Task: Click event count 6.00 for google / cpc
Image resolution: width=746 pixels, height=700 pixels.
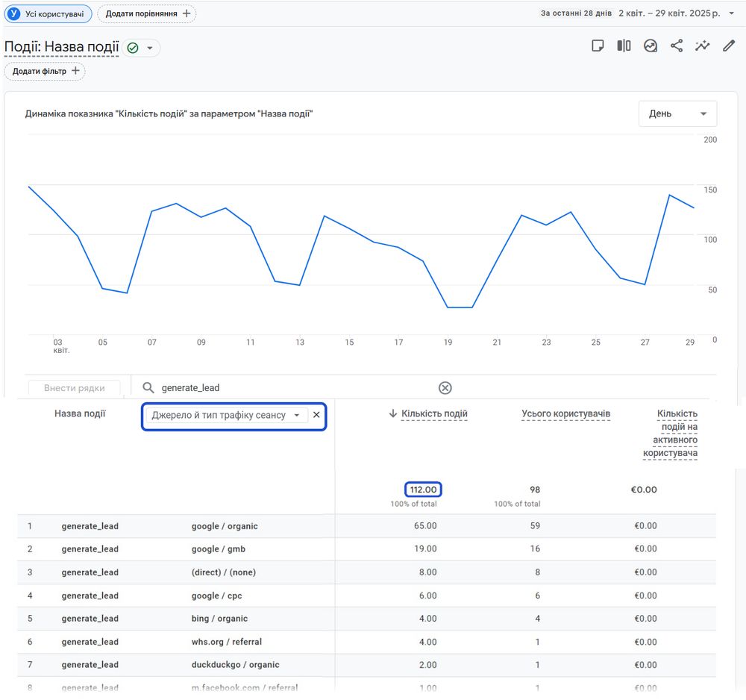Action: (427, 596)
